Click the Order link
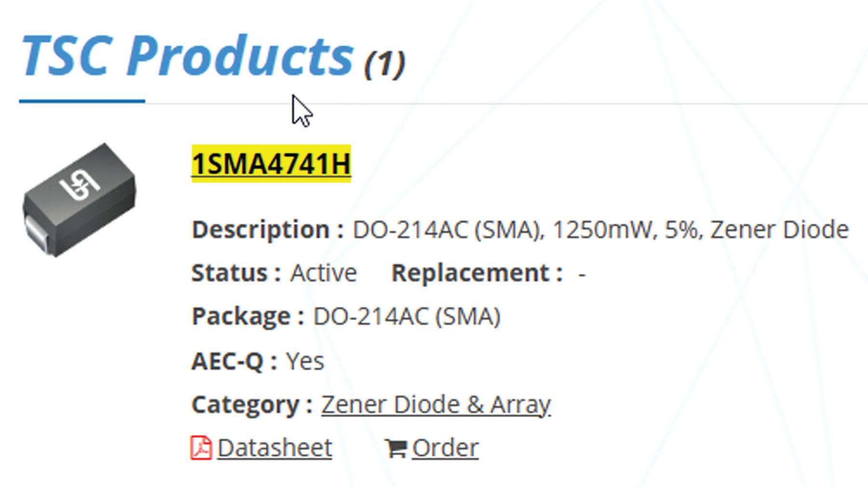 tap(445, 448)
